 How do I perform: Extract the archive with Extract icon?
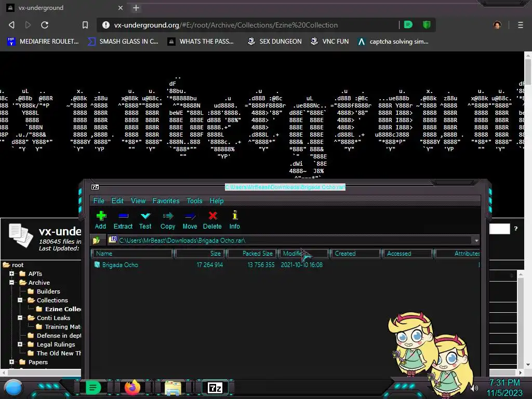123,220
